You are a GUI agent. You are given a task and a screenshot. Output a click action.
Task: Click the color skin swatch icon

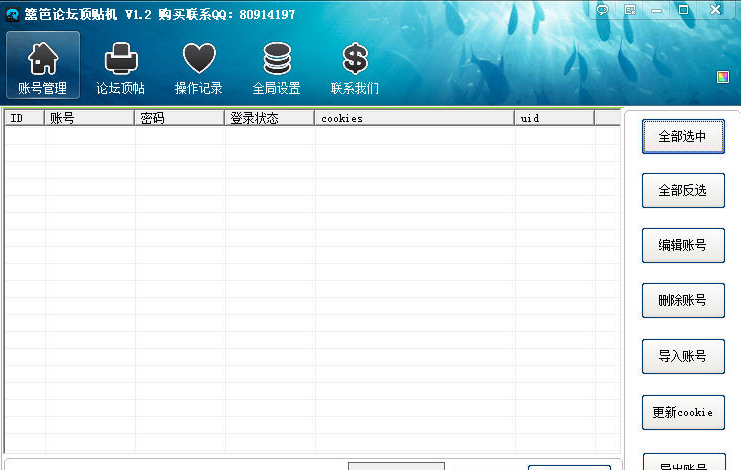(x=723, y=77)
